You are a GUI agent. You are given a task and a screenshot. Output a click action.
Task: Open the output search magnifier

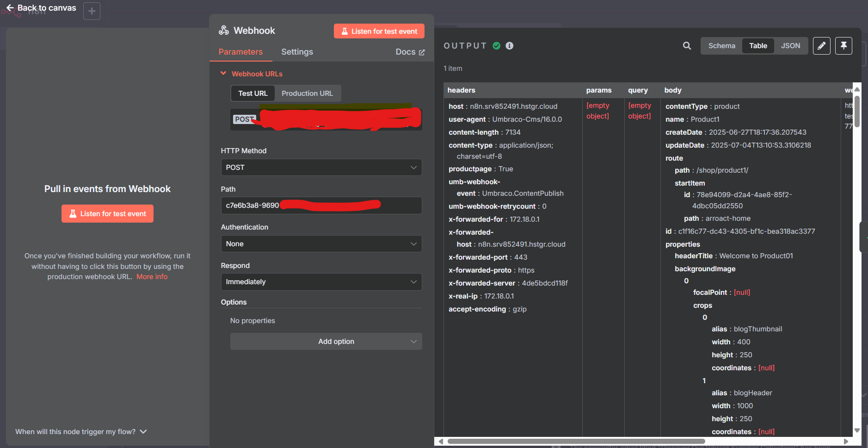(687, 46)
